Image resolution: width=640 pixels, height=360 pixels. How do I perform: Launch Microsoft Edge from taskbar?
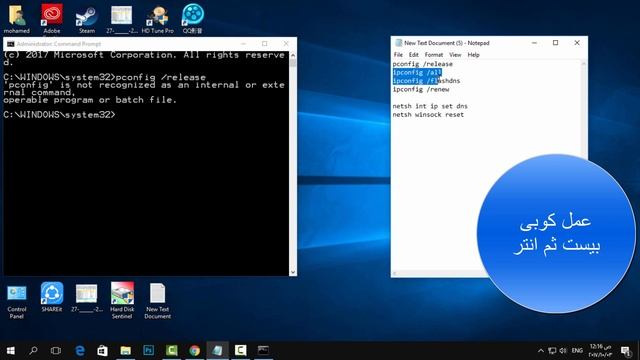[x=80, y=350]
